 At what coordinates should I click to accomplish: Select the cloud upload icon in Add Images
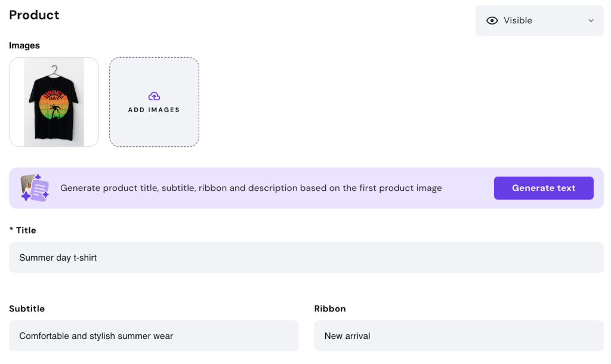tap(154, 95)
